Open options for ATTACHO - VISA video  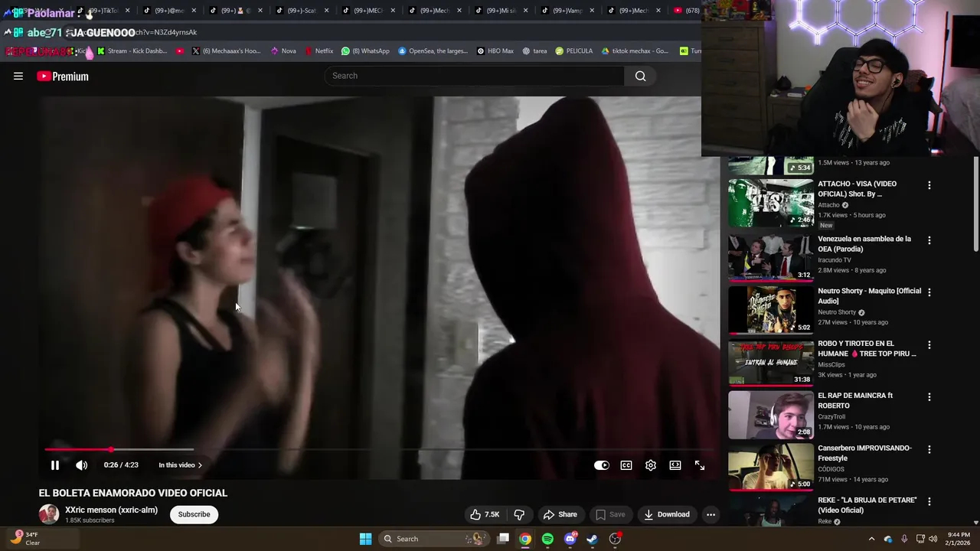929,185
